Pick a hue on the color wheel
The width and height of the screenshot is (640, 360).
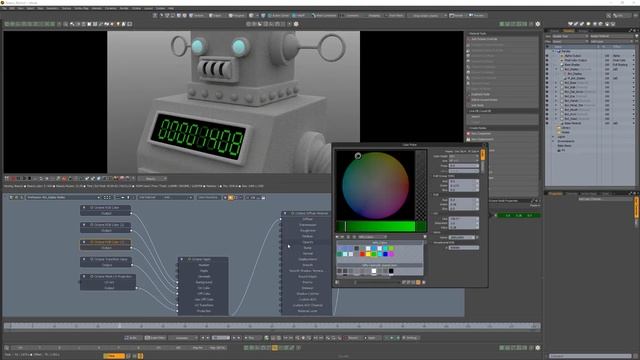point(376,185)
